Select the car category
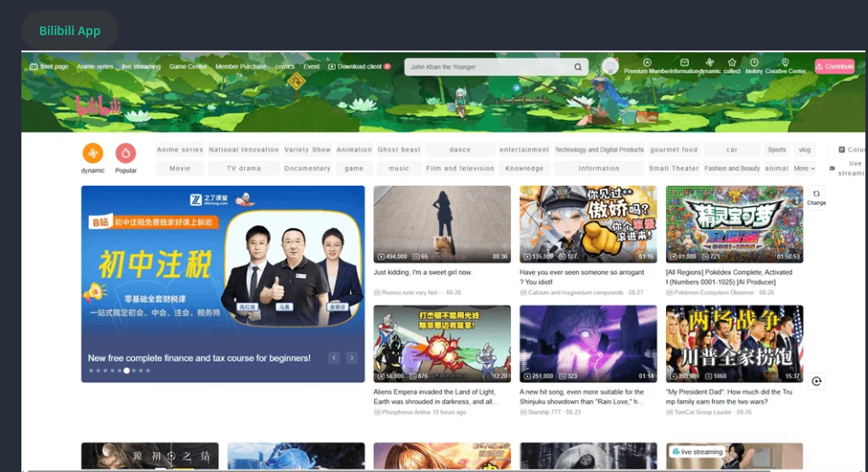868x472 pixels. (x=732, y=150)
